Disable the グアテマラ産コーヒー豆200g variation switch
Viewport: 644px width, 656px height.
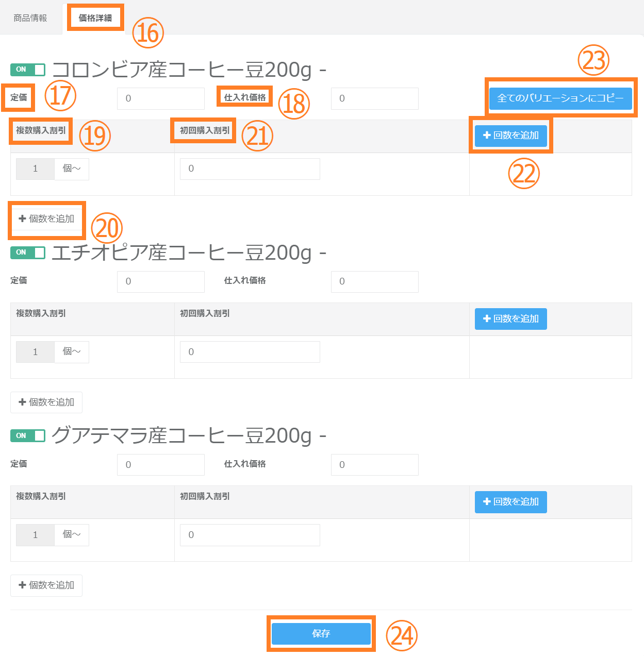[x=28, y=436]
